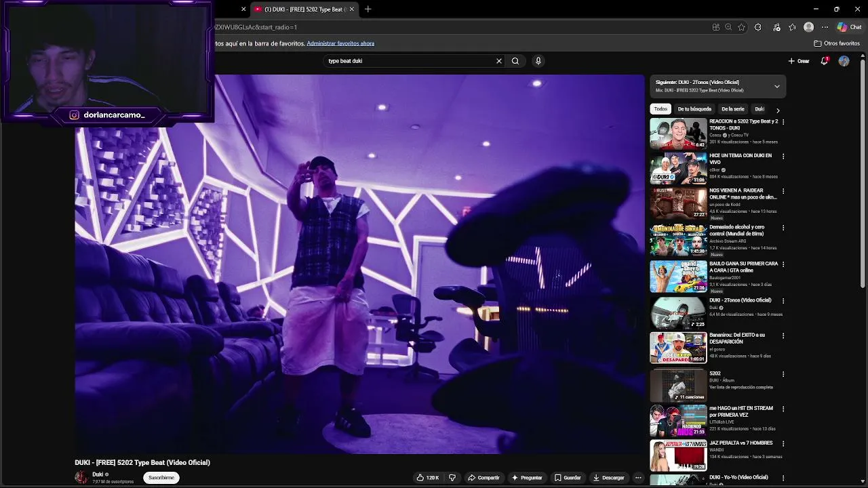Select the Todos filter chip
The height and width of the screenshot is (488, 868).
660,109
